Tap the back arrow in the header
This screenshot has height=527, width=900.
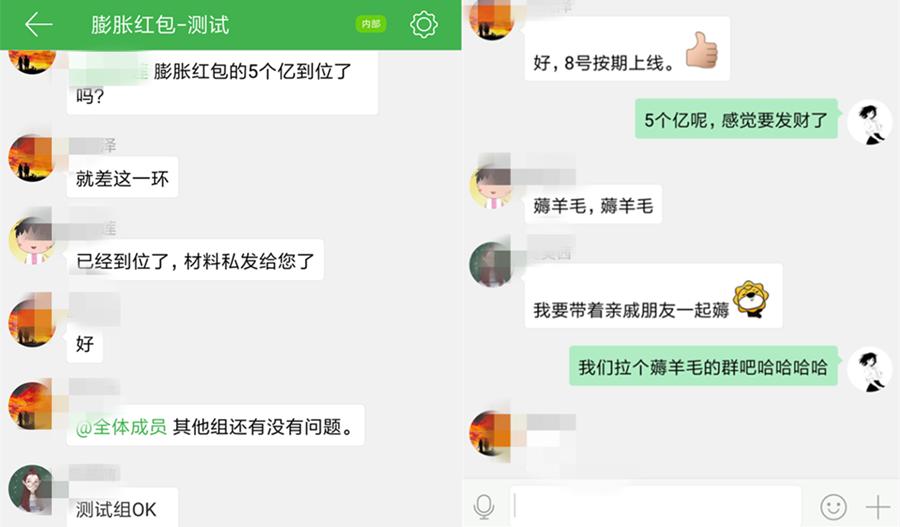38,25
